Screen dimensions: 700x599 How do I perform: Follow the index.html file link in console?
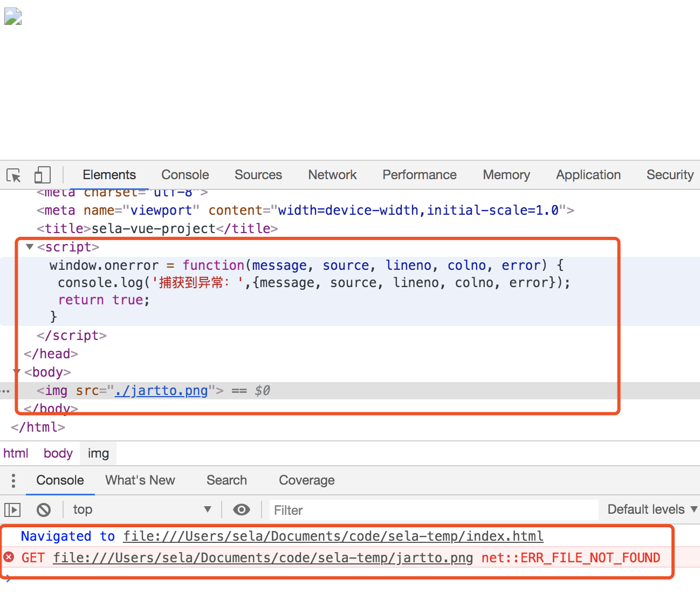[333, 536]
